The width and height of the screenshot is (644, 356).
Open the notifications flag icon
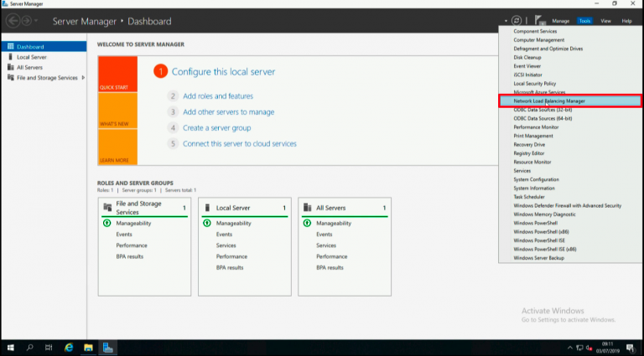(540, 20)
